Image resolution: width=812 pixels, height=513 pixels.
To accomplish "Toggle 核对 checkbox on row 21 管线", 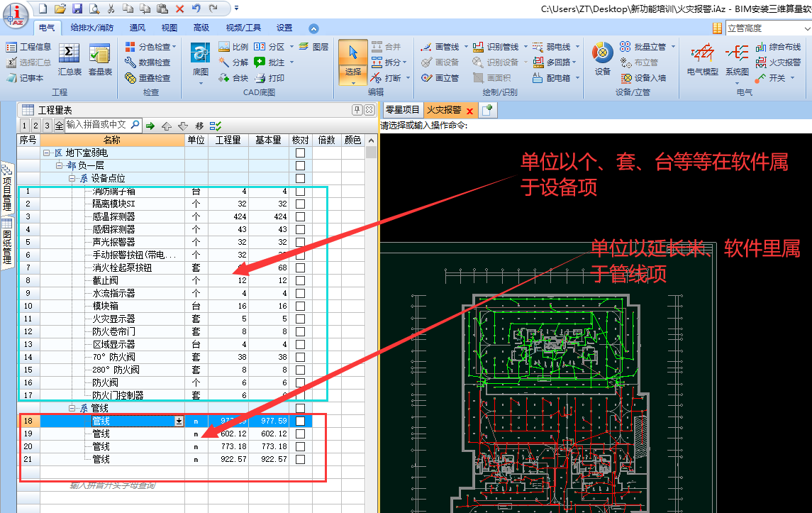I will (x=301, y=459).
